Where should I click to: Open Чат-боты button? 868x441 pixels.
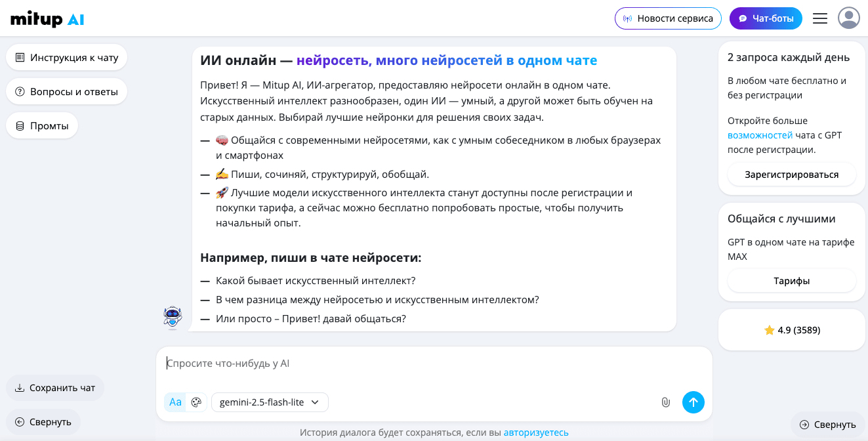click(x=766, y=18)
